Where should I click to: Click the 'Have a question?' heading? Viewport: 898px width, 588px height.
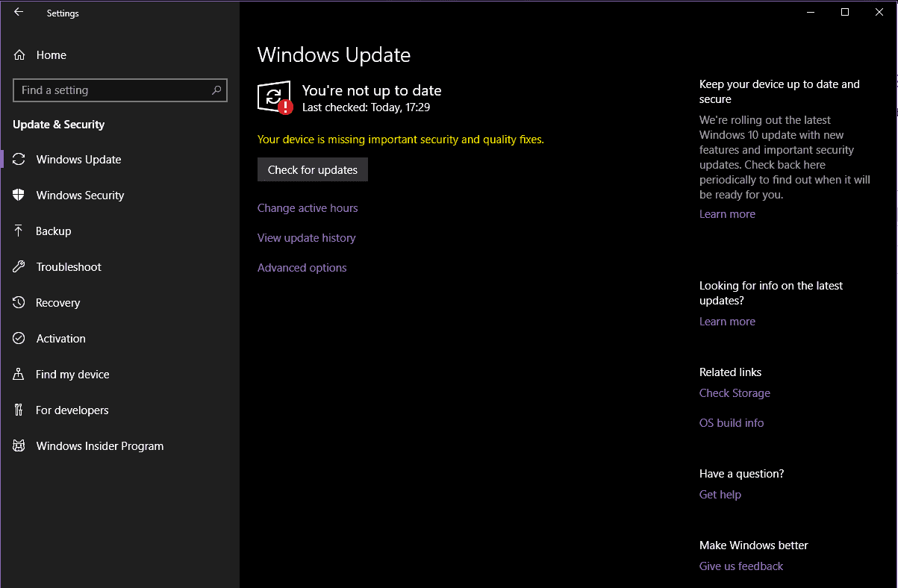tap(741, 474)
